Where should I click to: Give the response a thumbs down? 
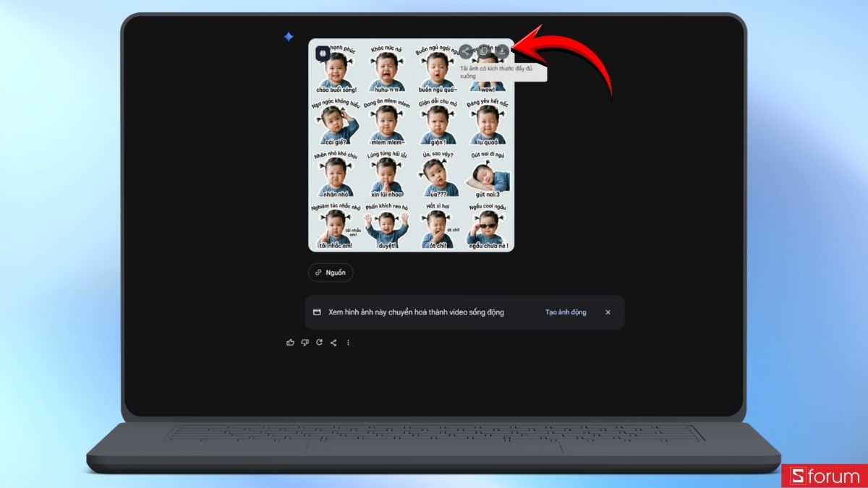(305, 343)
